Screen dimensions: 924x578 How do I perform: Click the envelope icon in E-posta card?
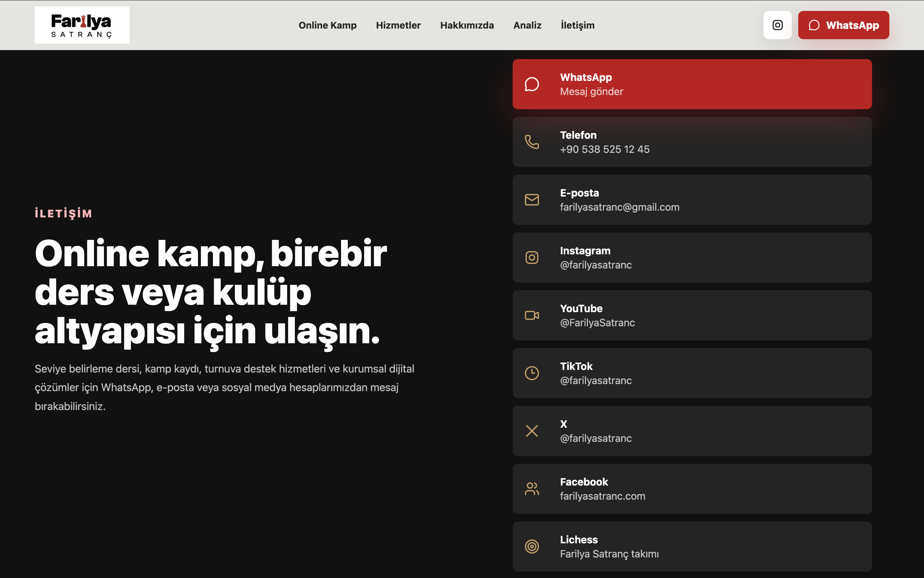click(x=532, y=199)
